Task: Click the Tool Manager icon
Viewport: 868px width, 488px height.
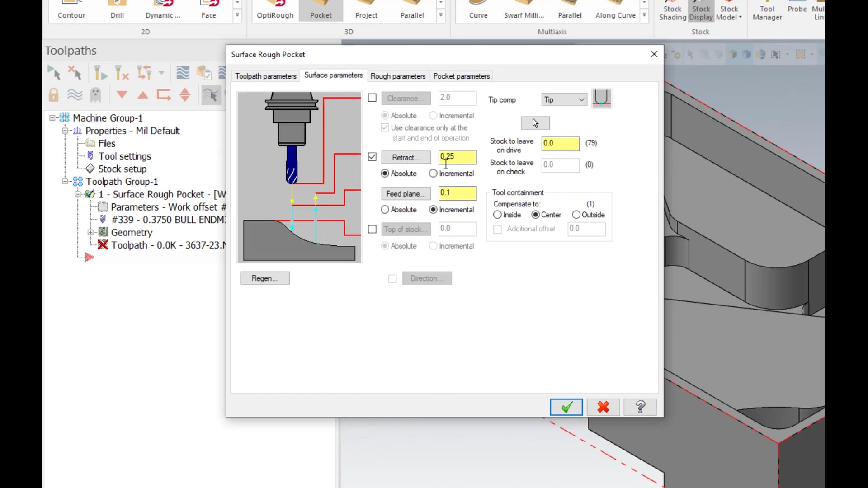Action: 767,9
